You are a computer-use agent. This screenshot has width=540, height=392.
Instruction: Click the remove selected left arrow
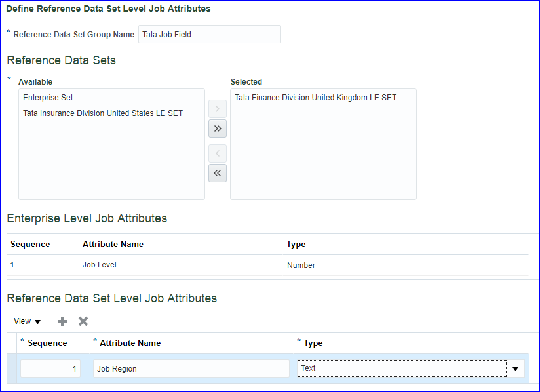(x=218, y=153)
